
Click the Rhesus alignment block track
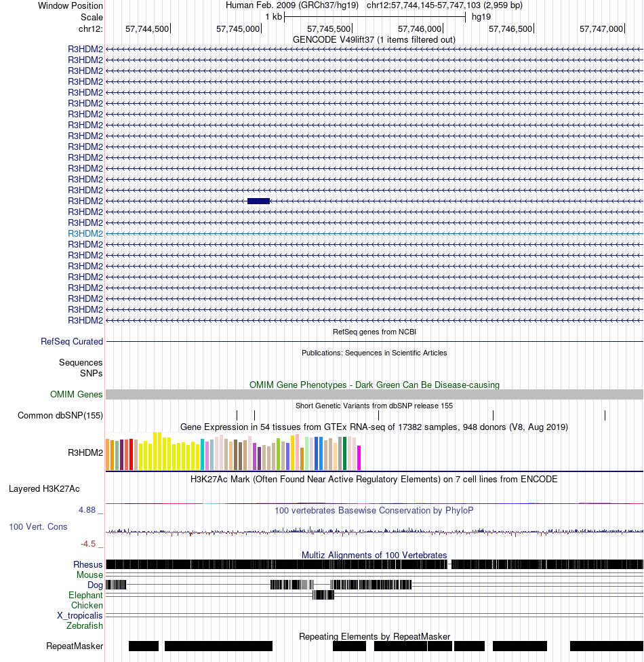click(374, 564)
